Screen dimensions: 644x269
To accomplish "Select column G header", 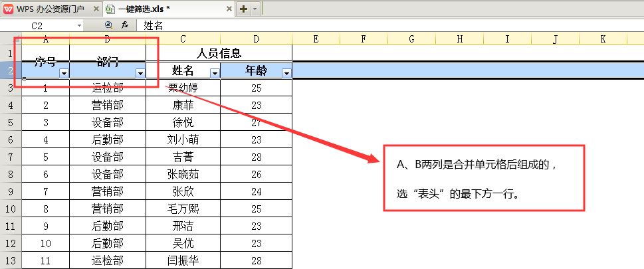I will pyautogui.click(x=411, y=39).
